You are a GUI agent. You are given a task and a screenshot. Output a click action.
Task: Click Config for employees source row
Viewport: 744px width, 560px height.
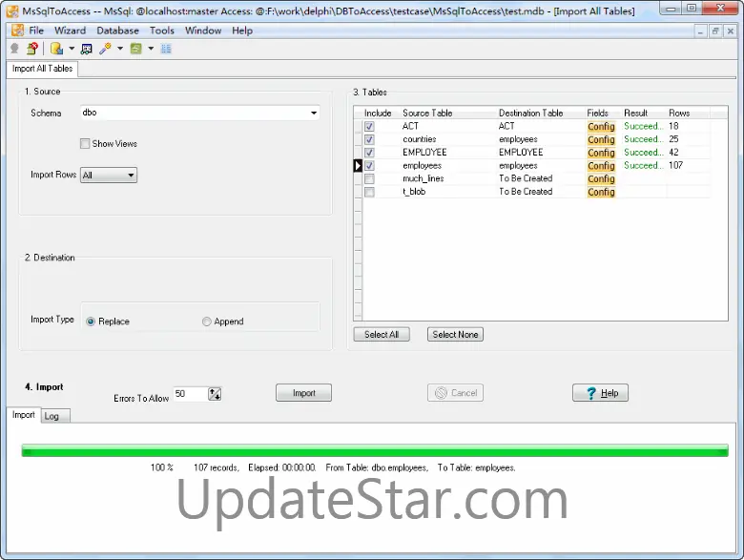click(601, 166)
